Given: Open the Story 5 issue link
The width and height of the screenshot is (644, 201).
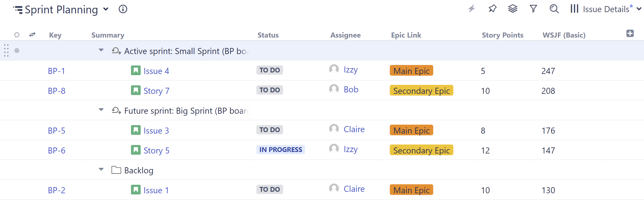Looking at the screenshot, I should [156, 151].
